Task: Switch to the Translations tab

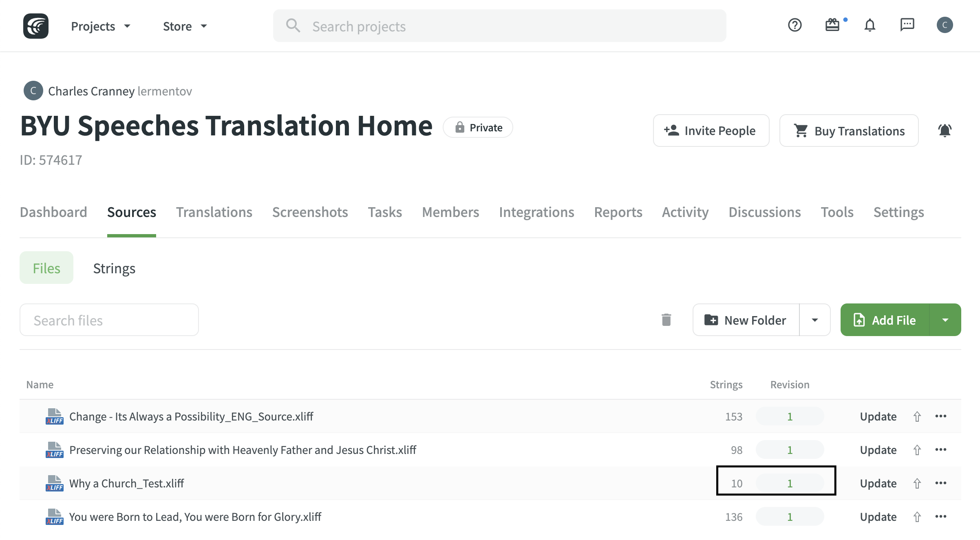Action: (214, 212)
